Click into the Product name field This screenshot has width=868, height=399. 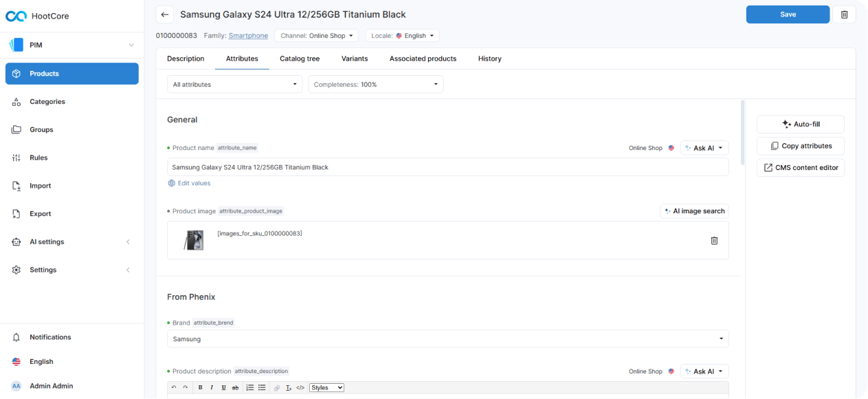click(447, 167)
